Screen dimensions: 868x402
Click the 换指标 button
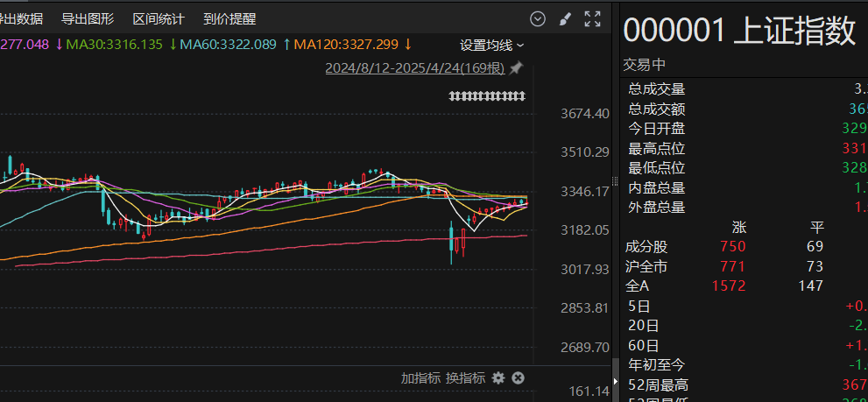(466, 378)
